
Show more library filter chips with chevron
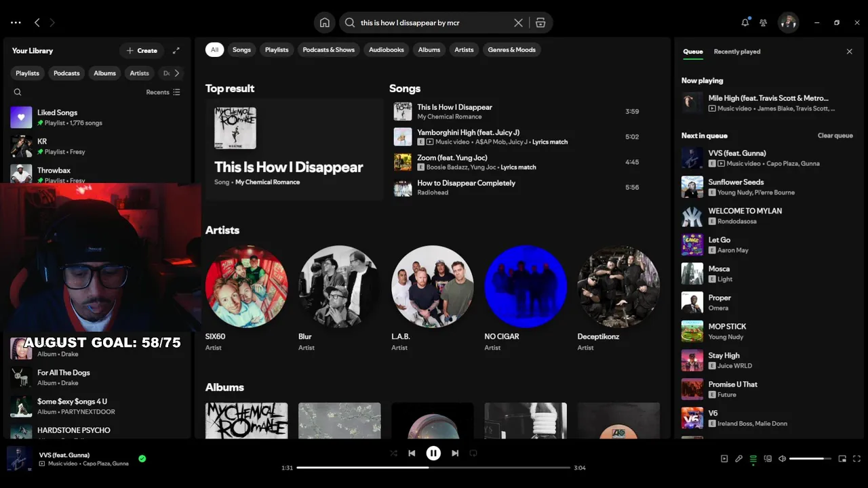(x=177, y=73)
